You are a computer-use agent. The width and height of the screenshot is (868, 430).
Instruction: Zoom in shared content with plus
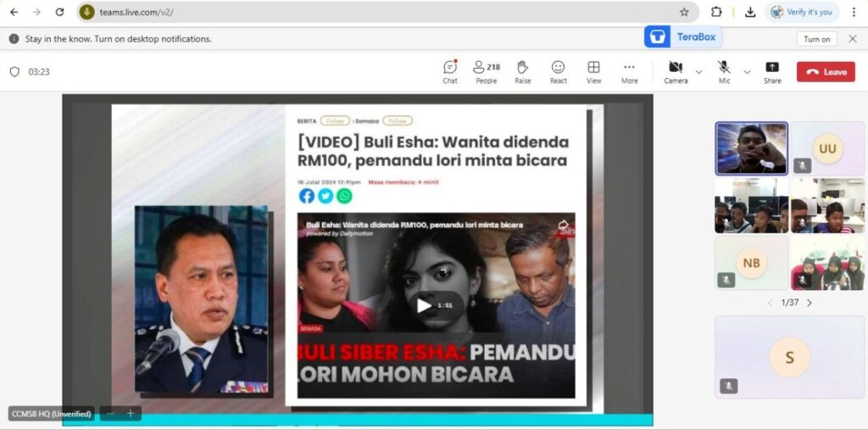tap(131, 413)
